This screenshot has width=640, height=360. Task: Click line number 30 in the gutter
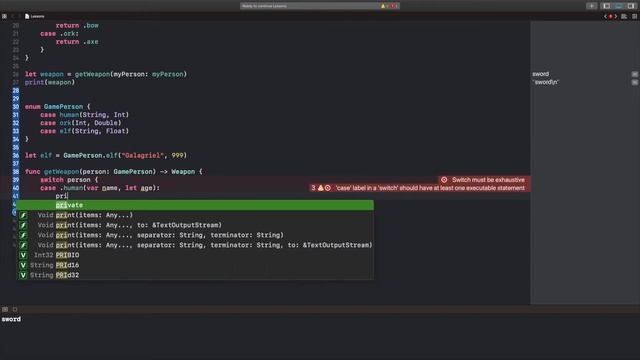pyautogui.click(x=16, y=107)
